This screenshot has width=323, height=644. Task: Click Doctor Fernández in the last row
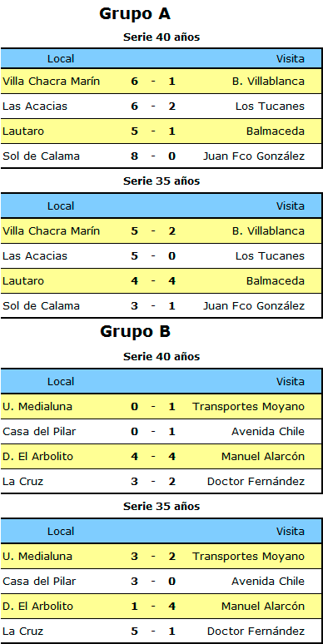pos(256,631)
